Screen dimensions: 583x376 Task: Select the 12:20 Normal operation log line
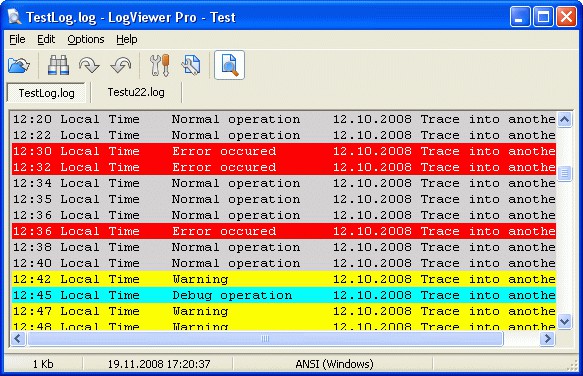(x=284, y=119)
